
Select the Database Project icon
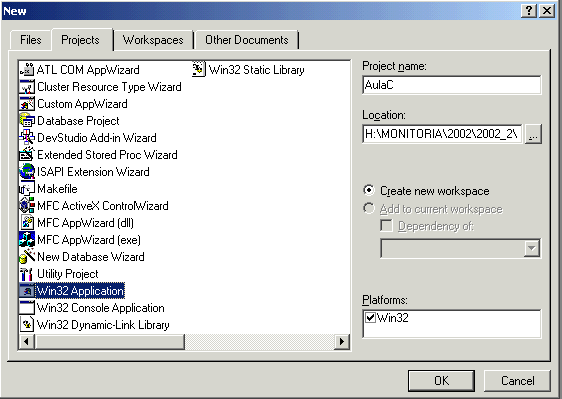[x=27, y=120]
